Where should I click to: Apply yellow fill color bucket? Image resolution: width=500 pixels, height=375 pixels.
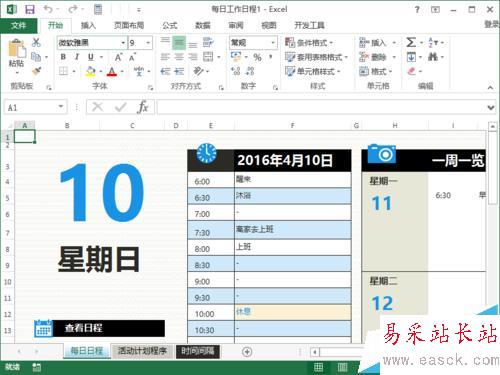pos(90,71)
